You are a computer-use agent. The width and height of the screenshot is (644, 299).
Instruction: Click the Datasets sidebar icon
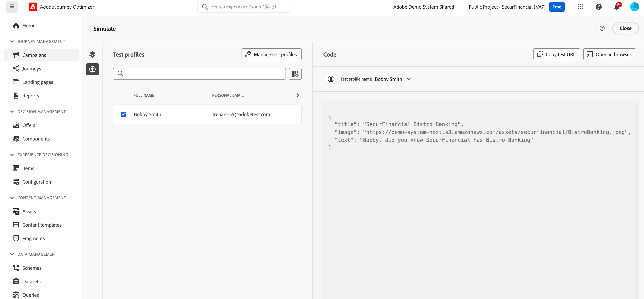click(x=16, y=281)
